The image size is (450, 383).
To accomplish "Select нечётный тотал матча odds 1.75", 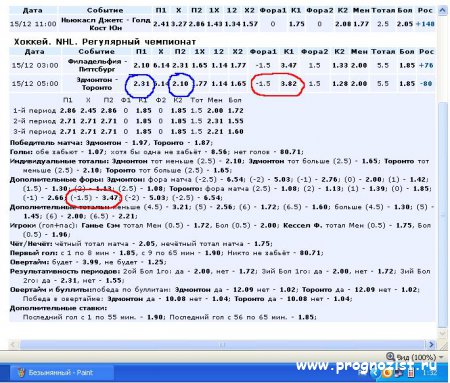I will pos(262,244).
